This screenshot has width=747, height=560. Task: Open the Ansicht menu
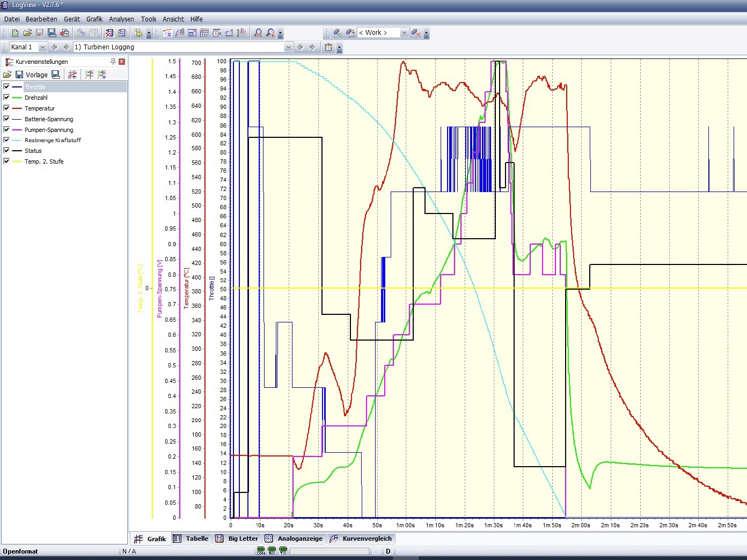tap(173, 19)
